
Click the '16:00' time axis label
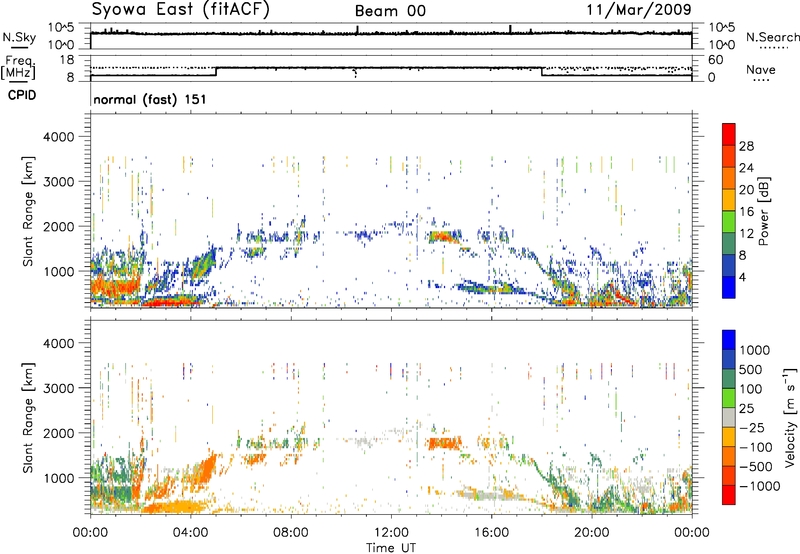tap(491, 532)
